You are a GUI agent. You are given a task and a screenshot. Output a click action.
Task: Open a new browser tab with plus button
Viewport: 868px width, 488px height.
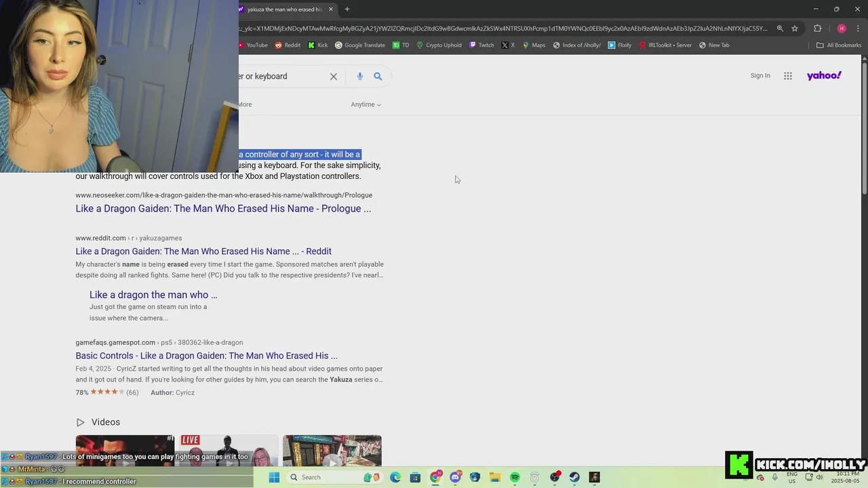click(347, 9)
